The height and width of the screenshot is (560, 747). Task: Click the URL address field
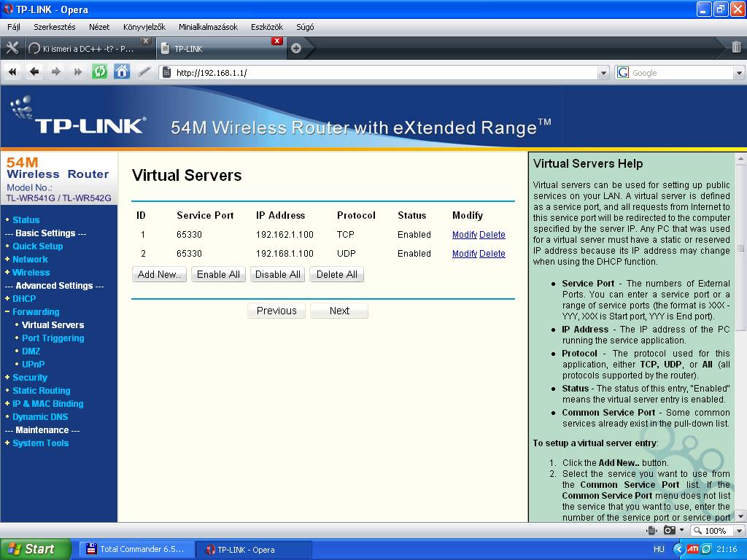(384, 73)
